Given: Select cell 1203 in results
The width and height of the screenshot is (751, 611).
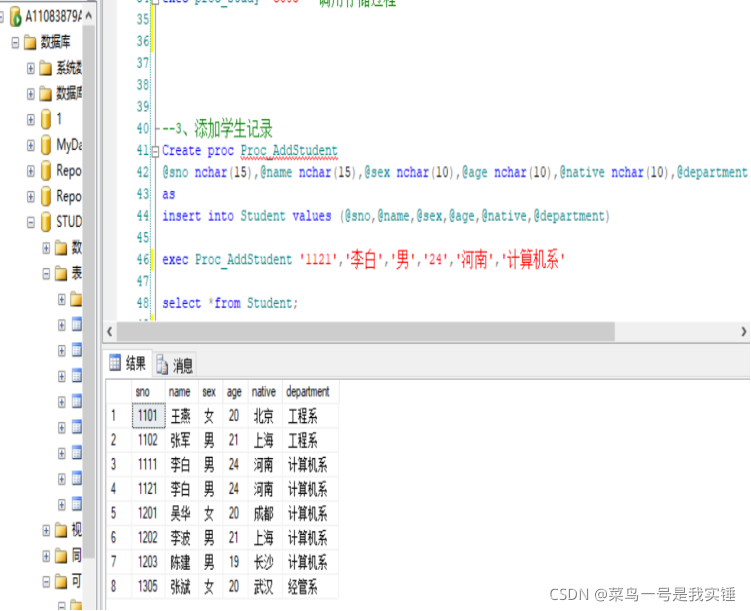Looking at the screenshot, I should click(148, 562).
